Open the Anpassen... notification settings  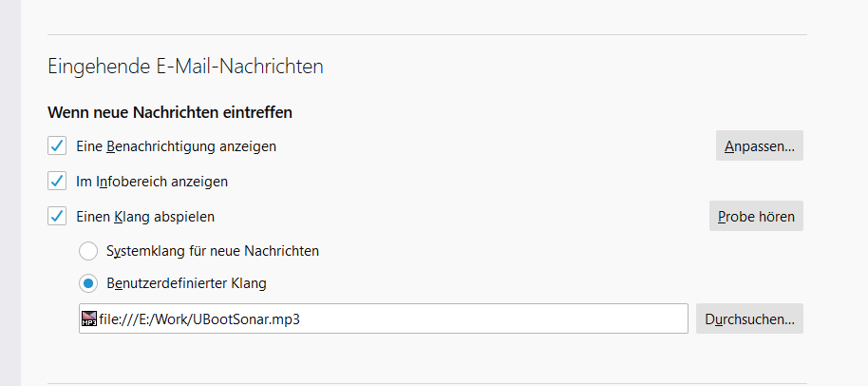coord(760,145)
